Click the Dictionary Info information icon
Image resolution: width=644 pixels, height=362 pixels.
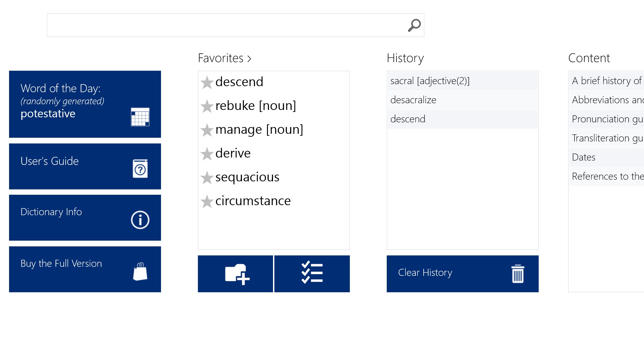point(140,220)
